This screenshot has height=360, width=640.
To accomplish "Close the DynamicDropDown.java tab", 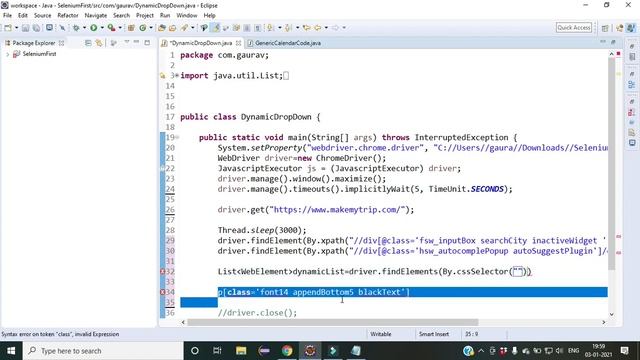I will (238, 43).
